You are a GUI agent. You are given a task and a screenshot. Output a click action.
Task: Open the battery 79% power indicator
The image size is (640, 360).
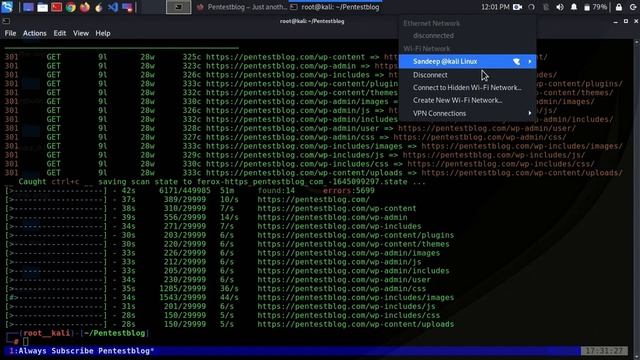pyautogui.click(x=595, y=7)
